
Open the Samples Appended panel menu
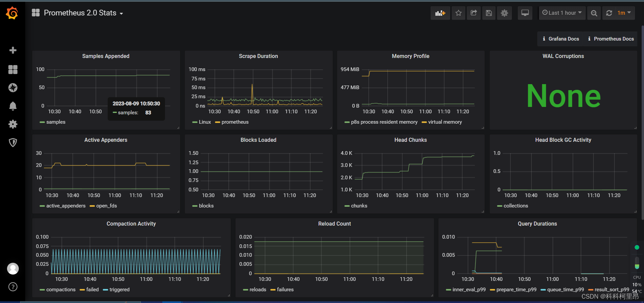(106, 56)
